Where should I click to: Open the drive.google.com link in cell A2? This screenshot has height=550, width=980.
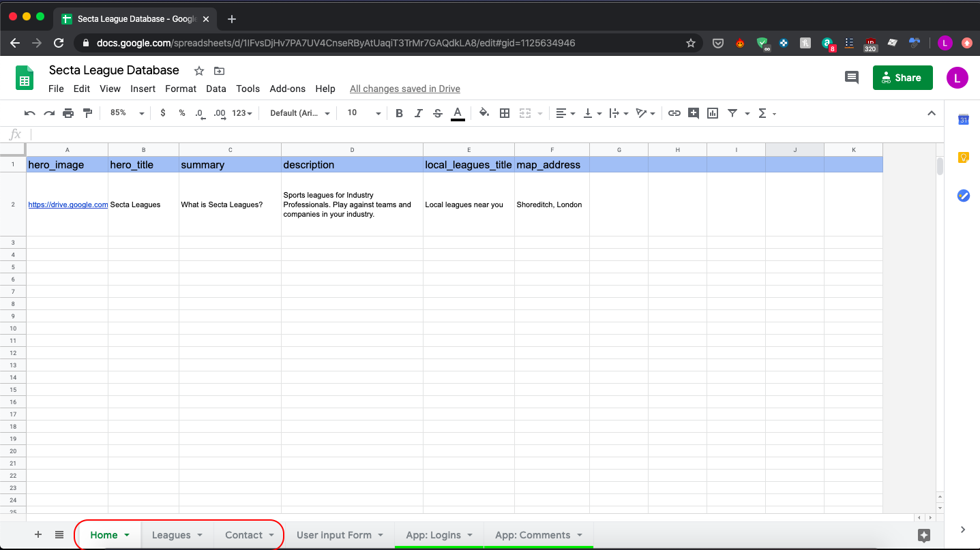[68, 204]
